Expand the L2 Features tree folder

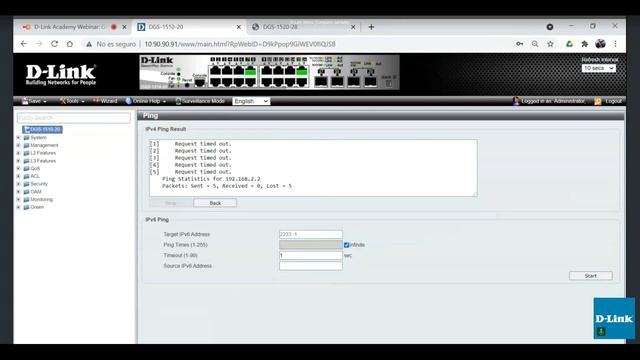point(18,153)
